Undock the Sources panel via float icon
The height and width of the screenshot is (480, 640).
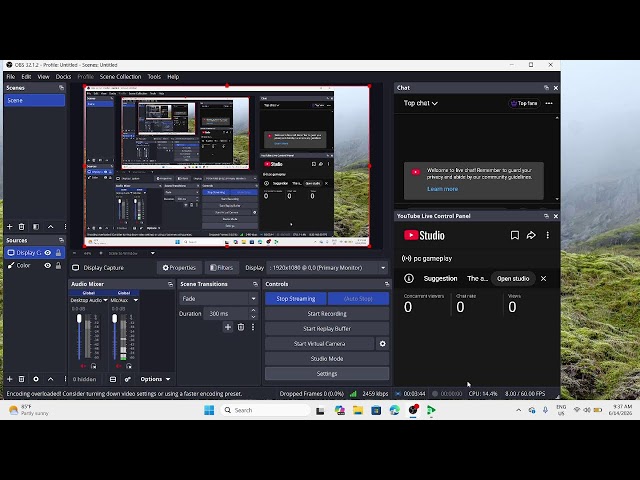tap(61, 240)
